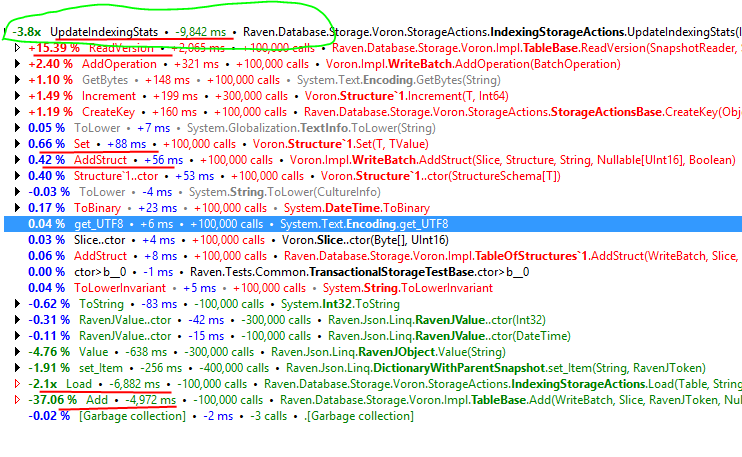The width and height of the screenshot is (742, 457).
Task: Click the '-42 ms' RavenJValue time
Action: tap(206, 320)
